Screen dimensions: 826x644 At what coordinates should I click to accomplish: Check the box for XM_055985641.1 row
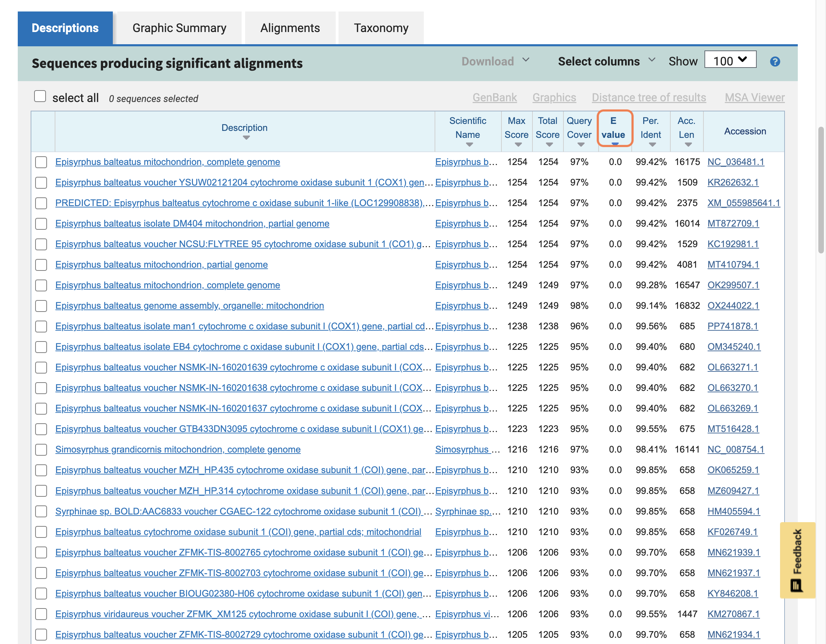[41, 203]
